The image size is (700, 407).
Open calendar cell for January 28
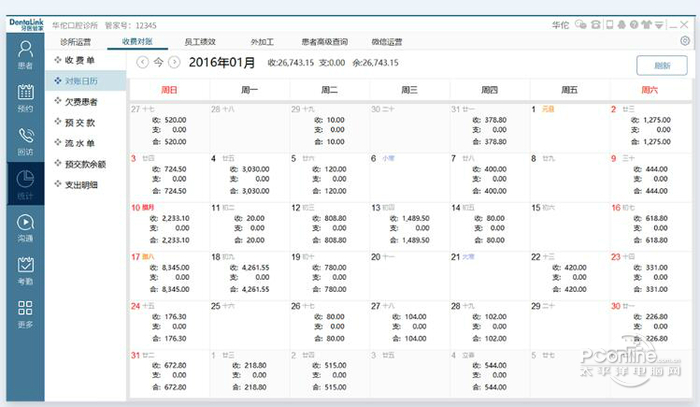pyautogui.click(x=489, y=324)
